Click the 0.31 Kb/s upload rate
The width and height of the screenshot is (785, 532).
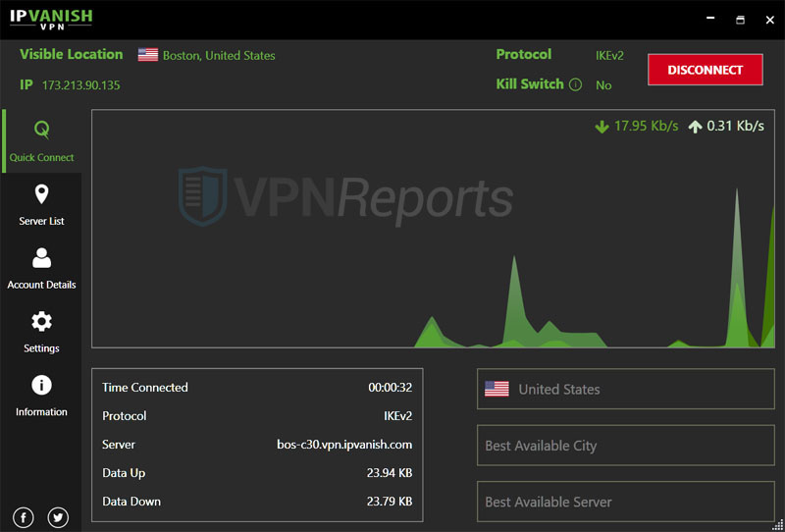(735, 126)
